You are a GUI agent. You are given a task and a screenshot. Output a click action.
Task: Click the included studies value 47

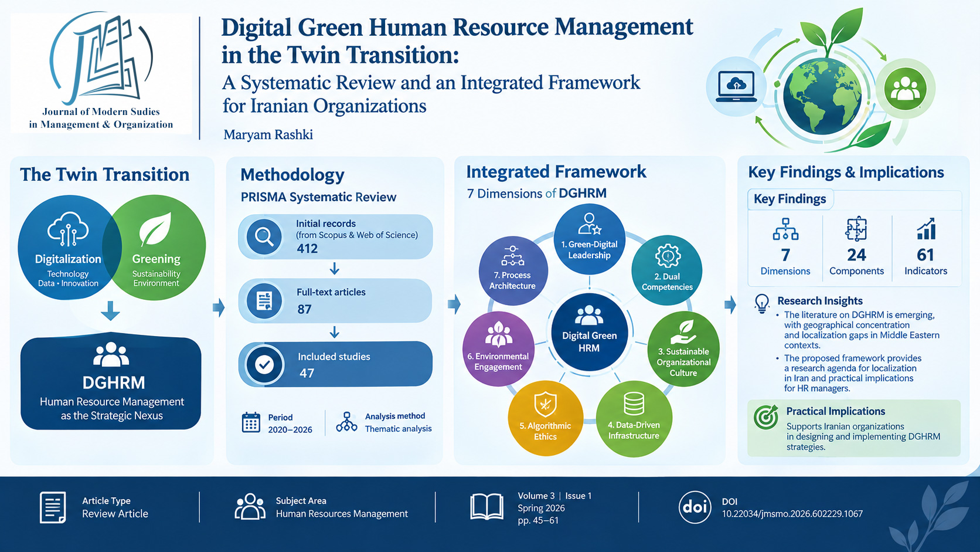click(307, 373)
